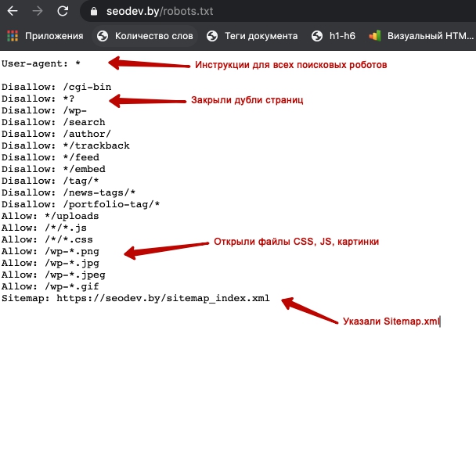
Task: Click the Disallow: /portfolio-tag/* line
Action: coord(81,204)
